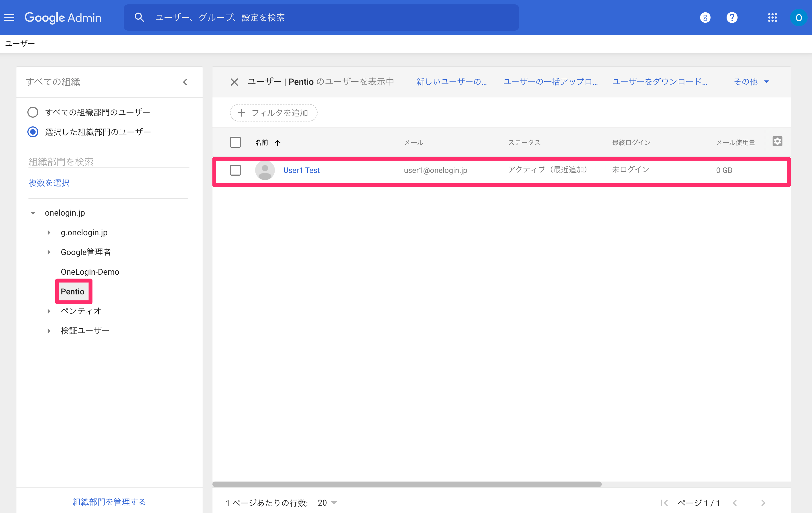812x513 pixels.
Task: Click the name sort arrow icon
Action: coord(278,143)
